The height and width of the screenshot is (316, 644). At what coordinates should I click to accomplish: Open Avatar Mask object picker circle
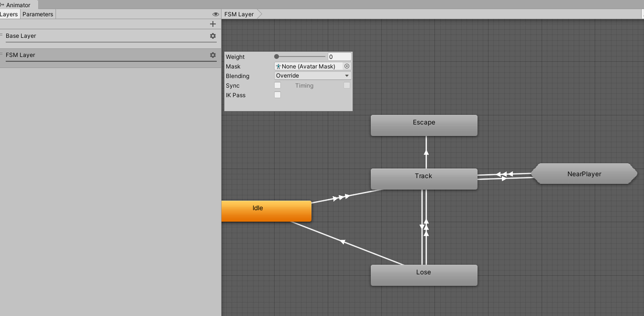tap(347, 66)
